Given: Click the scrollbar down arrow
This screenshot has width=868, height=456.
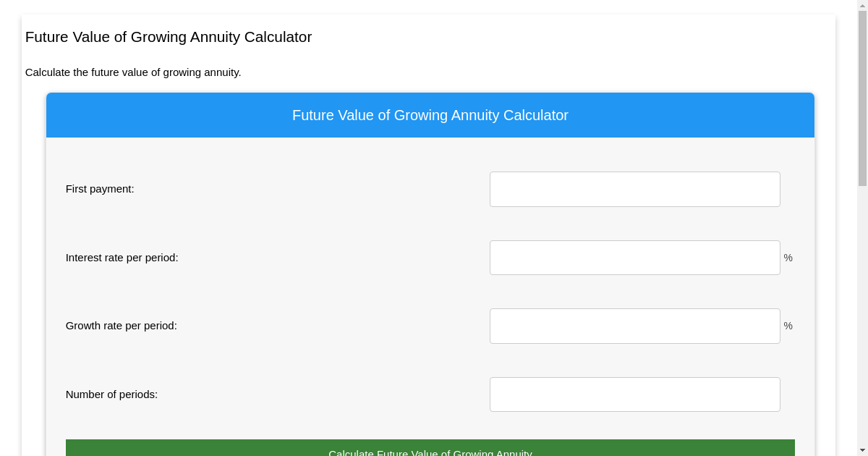Looking at the screenshot, I should tap(862, 451).
